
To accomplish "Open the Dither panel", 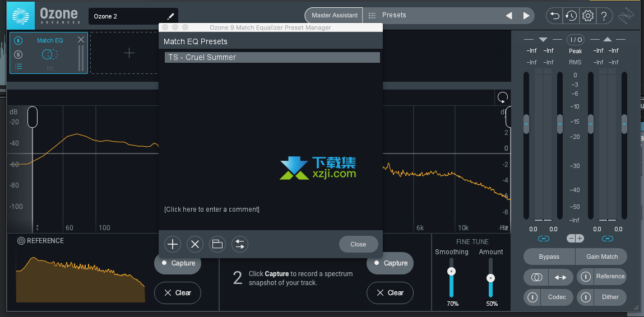I will tap(610, 297).
